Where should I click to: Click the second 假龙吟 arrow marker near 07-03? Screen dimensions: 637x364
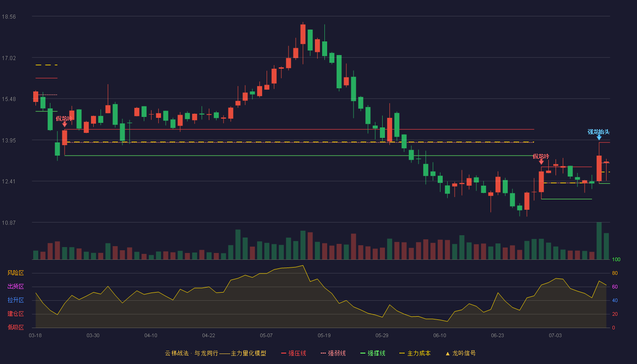coord(541,162)
